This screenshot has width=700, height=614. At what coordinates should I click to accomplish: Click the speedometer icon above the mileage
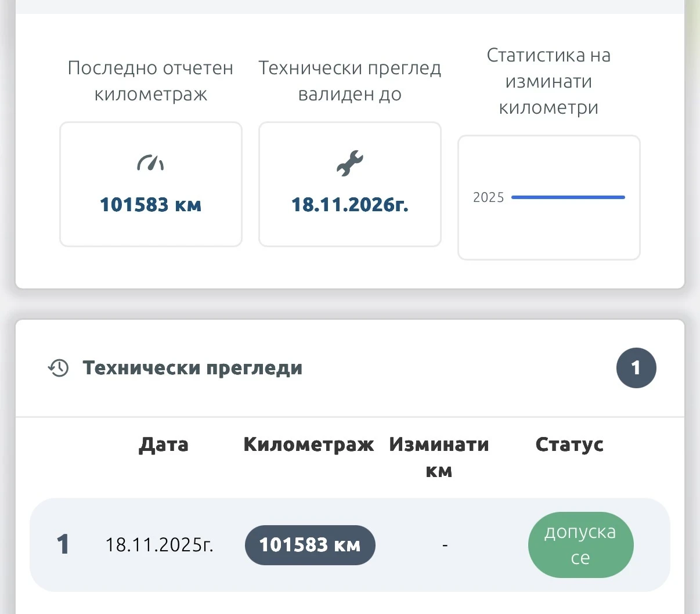click(150, 163)
